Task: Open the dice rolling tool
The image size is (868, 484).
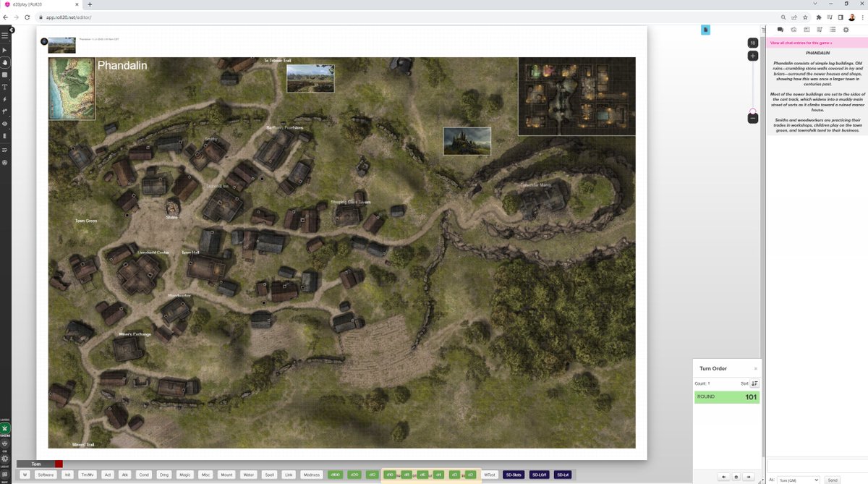Action: point(4,162)
